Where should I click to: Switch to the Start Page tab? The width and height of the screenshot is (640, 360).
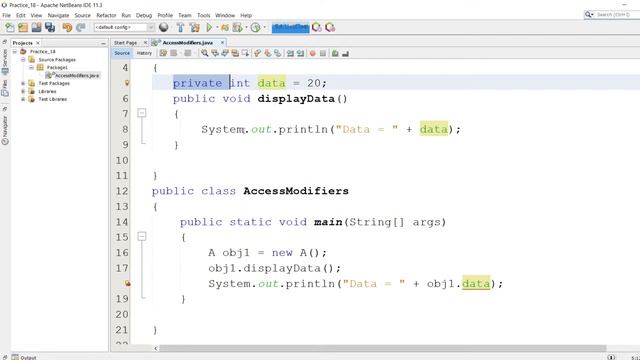125,42
